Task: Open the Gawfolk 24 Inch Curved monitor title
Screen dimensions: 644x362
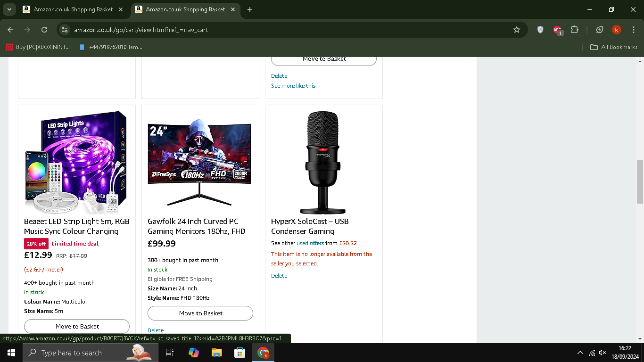Action: [197, 226]
